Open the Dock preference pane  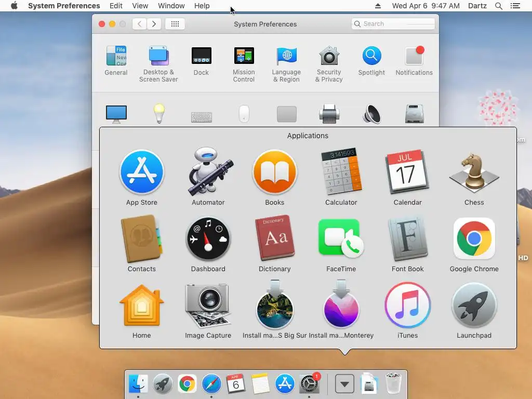click(201, 61)
